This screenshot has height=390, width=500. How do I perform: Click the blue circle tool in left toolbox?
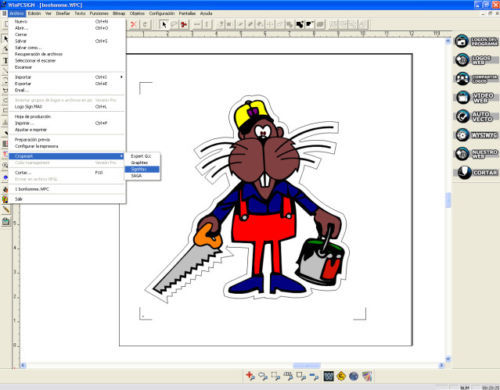(5, 177)
